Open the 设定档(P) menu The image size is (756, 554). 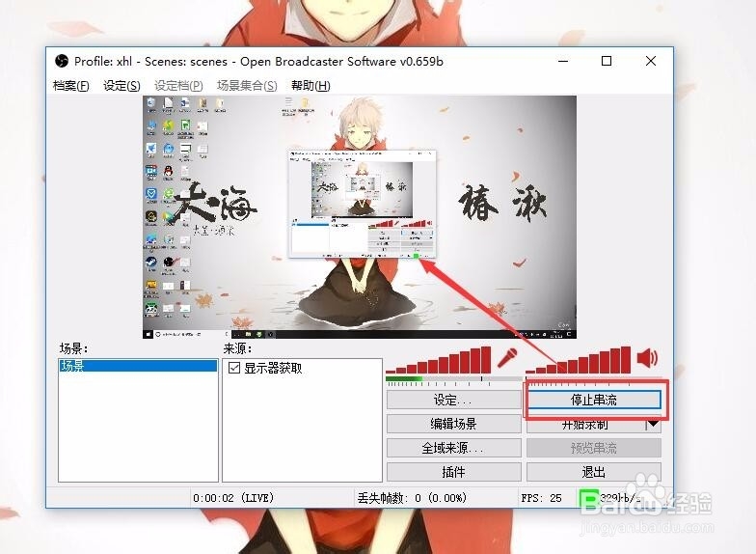point(178,86)
